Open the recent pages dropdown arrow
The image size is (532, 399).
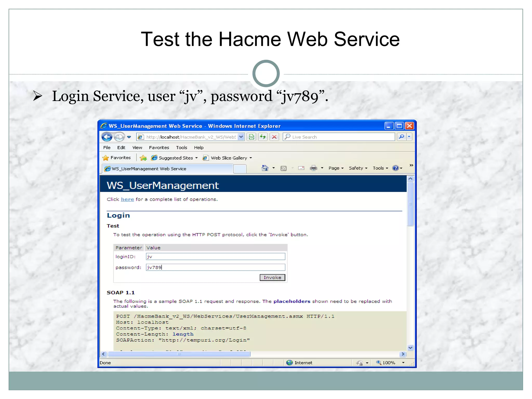click(129, 137)
